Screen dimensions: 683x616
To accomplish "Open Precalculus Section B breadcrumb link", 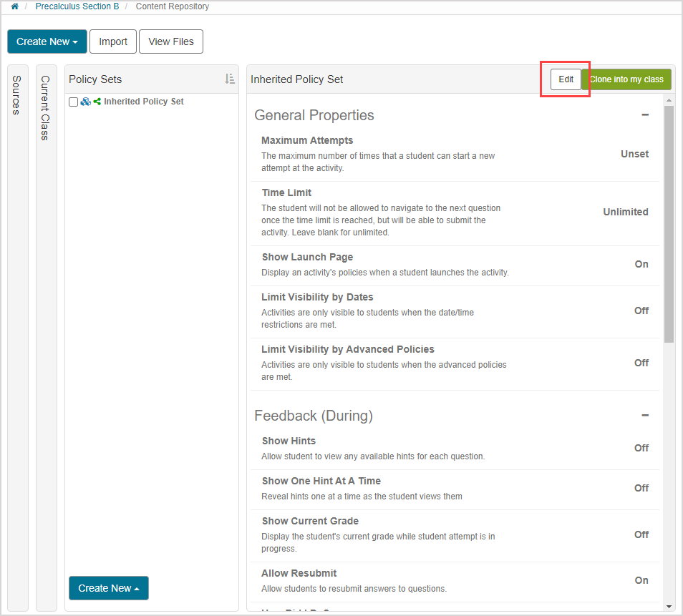I will tap(77, 6).
